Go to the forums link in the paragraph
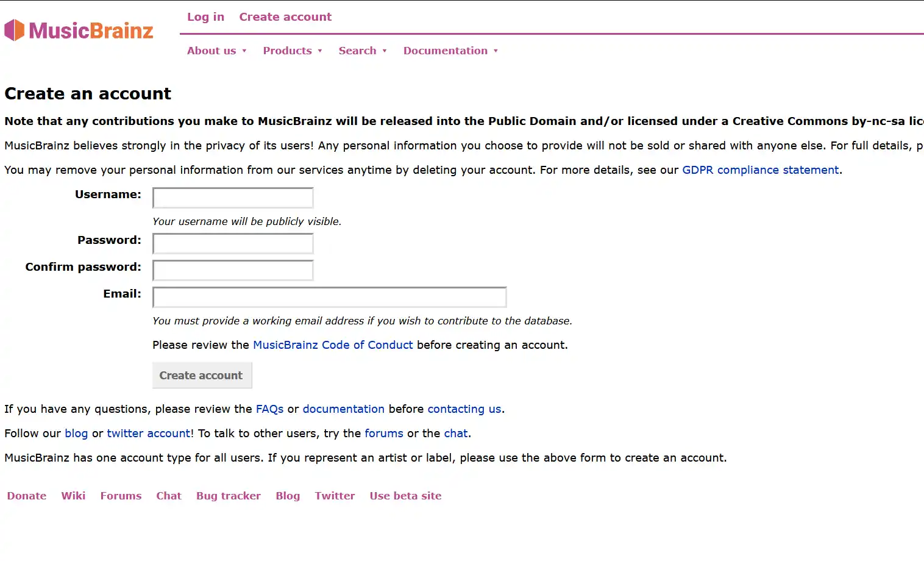The height and width of the screenshot is (561, 924). [384, 434]
